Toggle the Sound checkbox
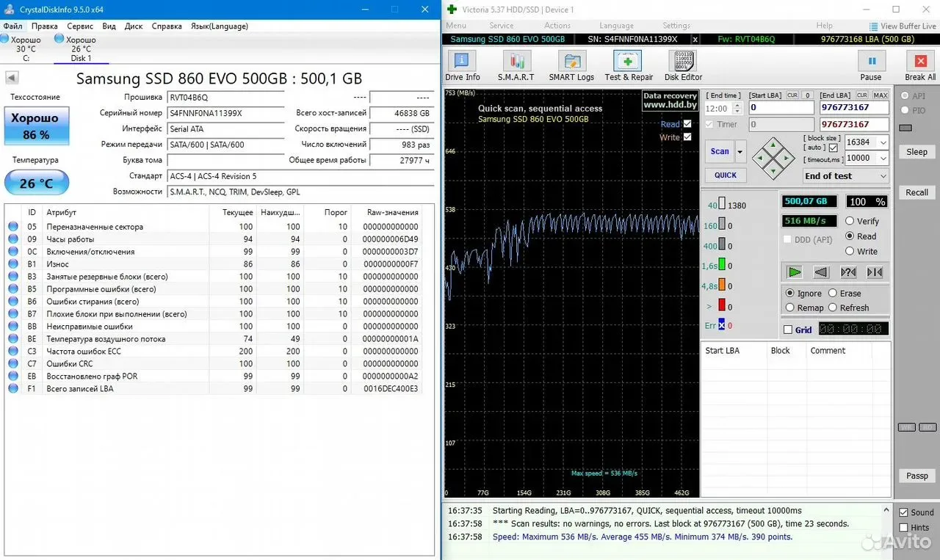Screen dimensions: 940x560 (904, 512)
